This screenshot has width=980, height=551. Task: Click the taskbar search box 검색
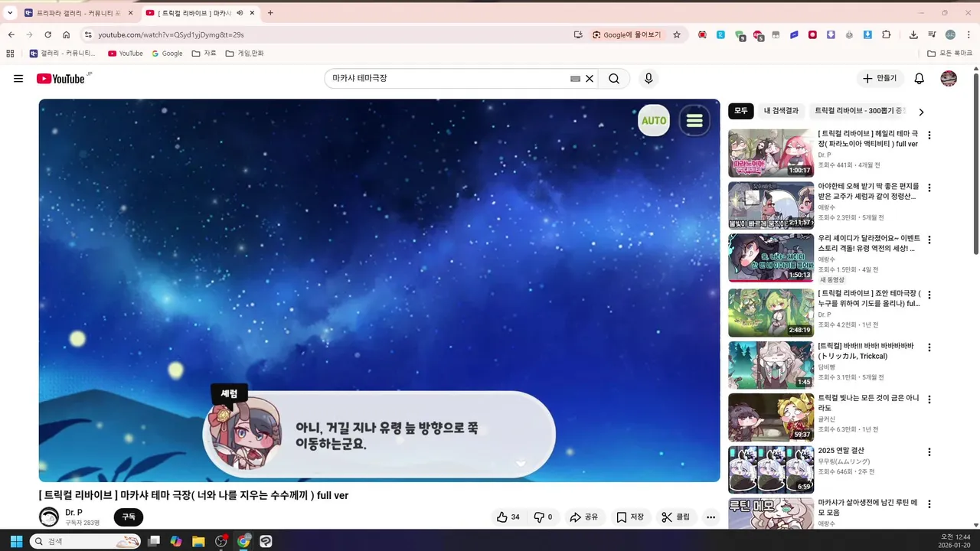(86, 541)
